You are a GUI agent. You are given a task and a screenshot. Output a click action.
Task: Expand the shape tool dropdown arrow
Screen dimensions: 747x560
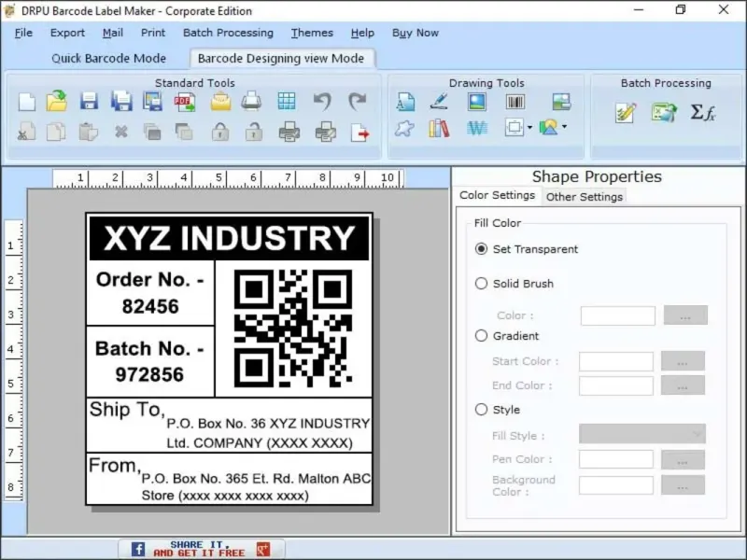[529, 128]
